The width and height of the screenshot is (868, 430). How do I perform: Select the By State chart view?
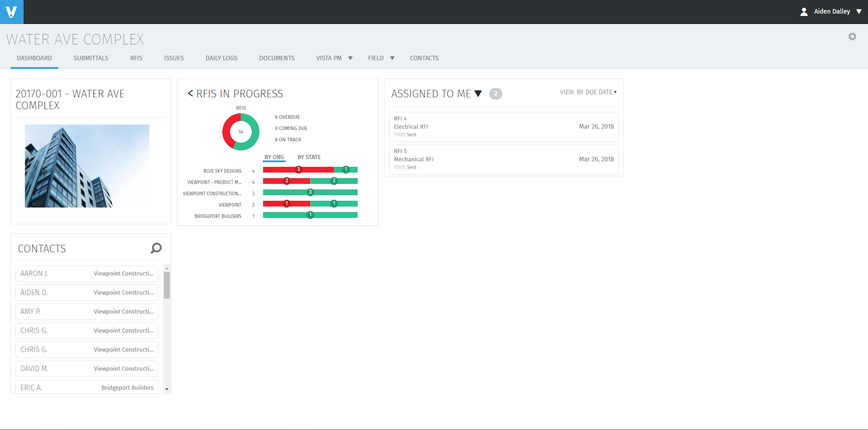click(x=309, y=157)
